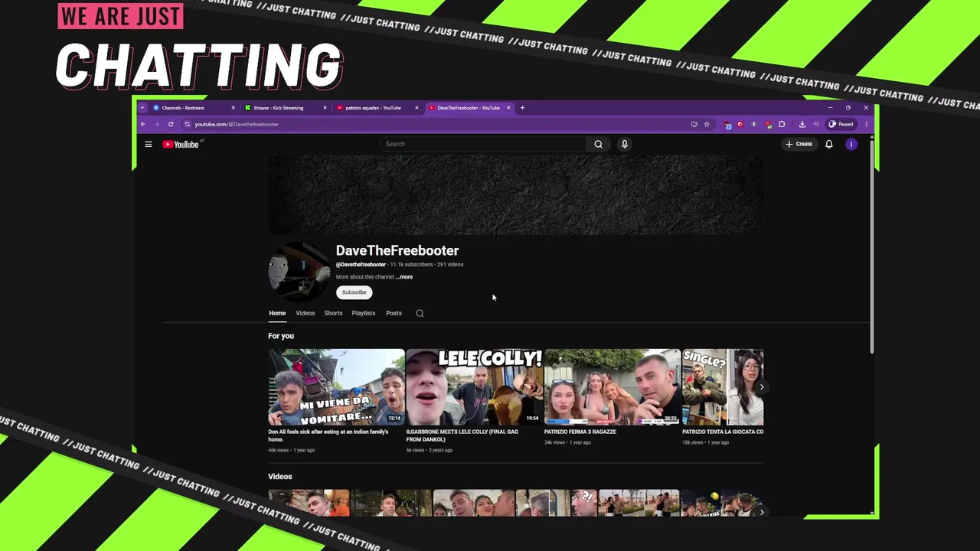980x551 pixels.
Task: Click the SINGLE? video thumbnail
Action: 723,387
